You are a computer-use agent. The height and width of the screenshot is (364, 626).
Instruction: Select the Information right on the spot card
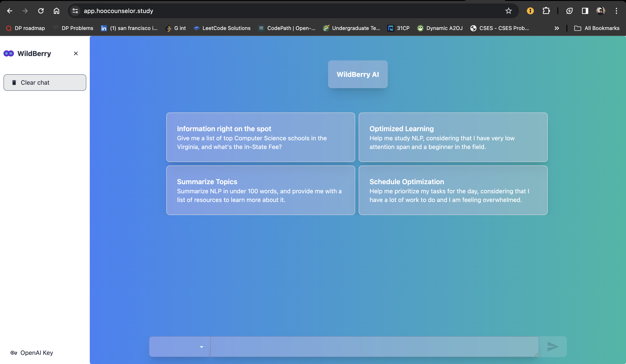pos(261,137)
